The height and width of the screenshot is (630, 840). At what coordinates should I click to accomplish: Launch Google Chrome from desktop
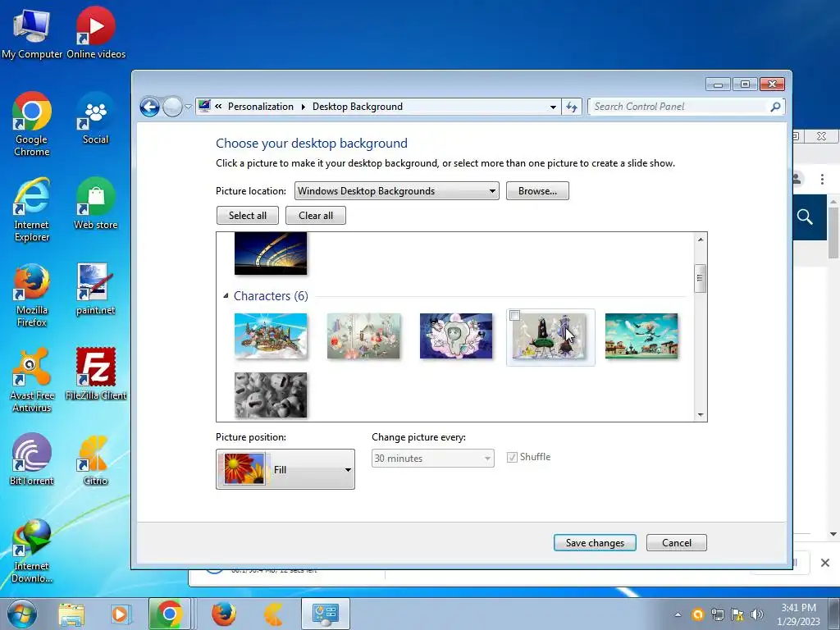[x=32, y=125]
